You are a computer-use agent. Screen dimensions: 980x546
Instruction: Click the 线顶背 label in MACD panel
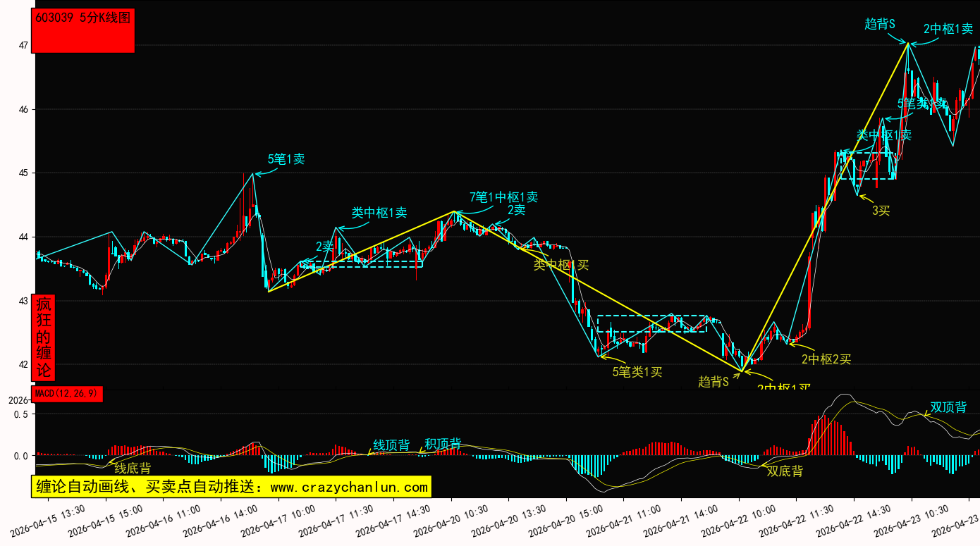point(391,445)
